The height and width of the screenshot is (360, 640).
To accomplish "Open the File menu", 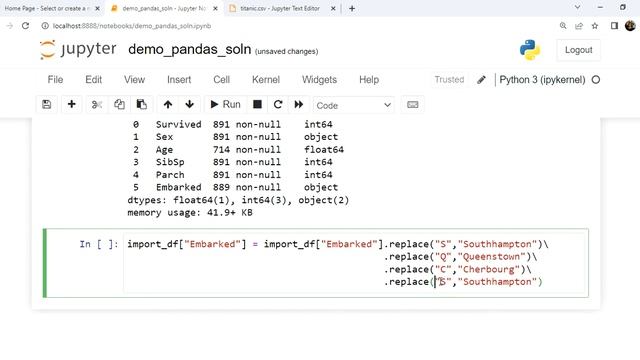I will pyautogui.click(x=55, y=80).
